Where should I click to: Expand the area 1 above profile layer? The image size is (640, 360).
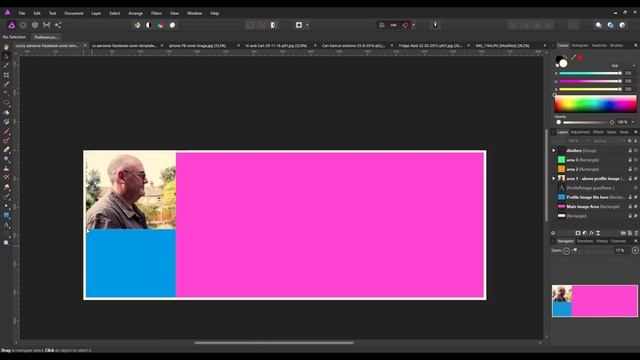coord(554,179)
